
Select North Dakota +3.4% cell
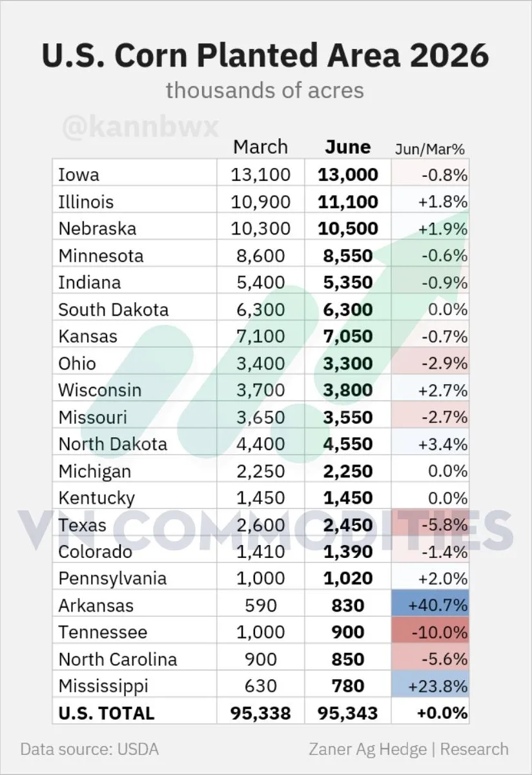click(x=431, y=444)
